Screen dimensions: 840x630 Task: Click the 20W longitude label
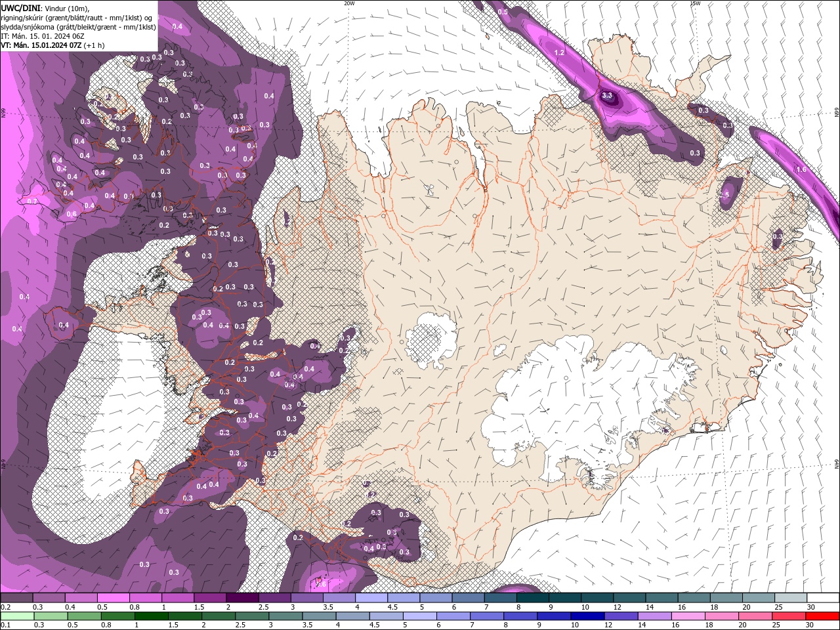coord(349,3)
